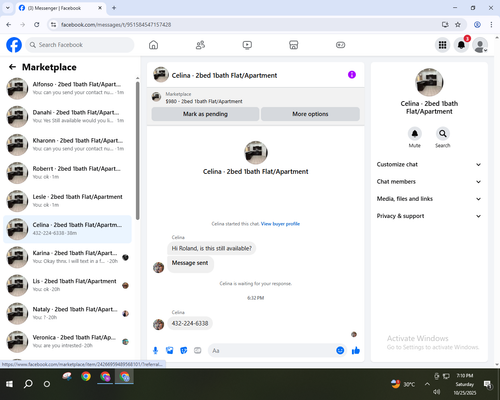
Task: Go back from Marketplace chats list
Action: click(x=12, y=67)
